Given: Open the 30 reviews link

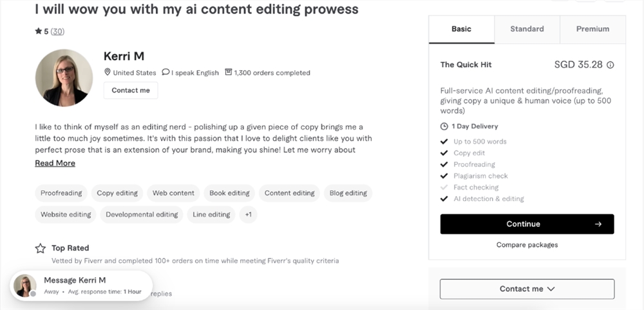Looking at the screenshot, I should click(57, 32).
